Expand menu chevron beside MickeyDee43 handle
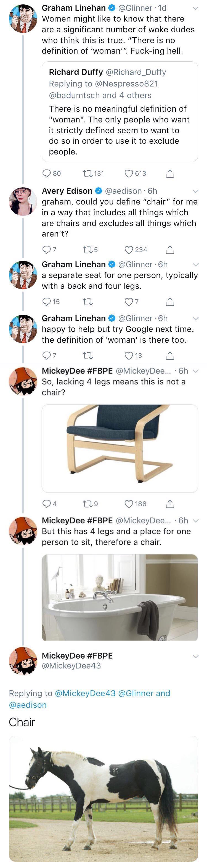207x868 pixels. pyautogui.click(x=195, y=656)
